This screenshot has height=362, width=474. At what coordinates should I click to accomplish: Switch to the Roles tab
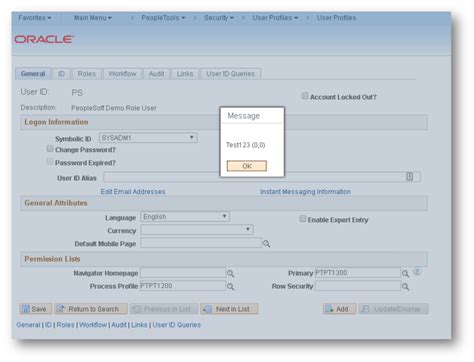tap(87, 74)
